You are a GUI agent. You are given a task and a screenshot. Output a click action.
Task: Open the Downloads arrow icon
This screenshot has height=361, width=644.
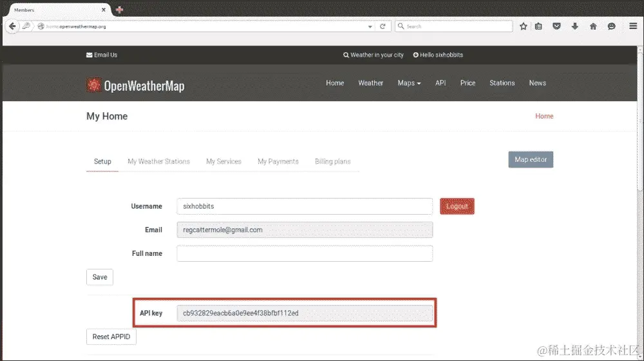click(x=575, y=26)
